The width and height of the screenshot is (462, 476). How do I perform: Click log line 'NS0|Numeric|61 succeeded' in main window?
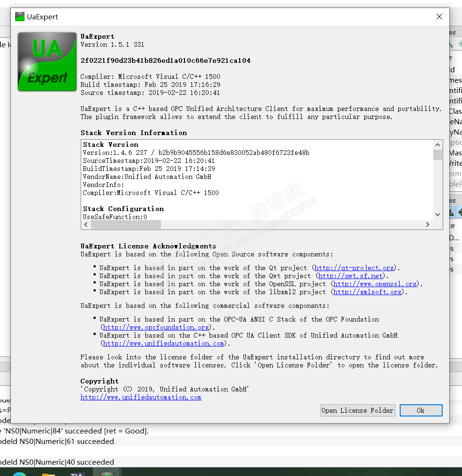coord(57,442)
